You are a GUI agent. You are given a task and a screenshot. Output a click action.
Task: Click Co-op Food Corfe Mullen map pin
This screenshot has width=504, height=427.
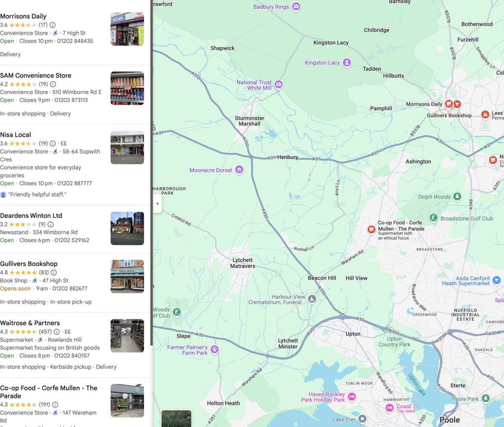tap(371, 229)
